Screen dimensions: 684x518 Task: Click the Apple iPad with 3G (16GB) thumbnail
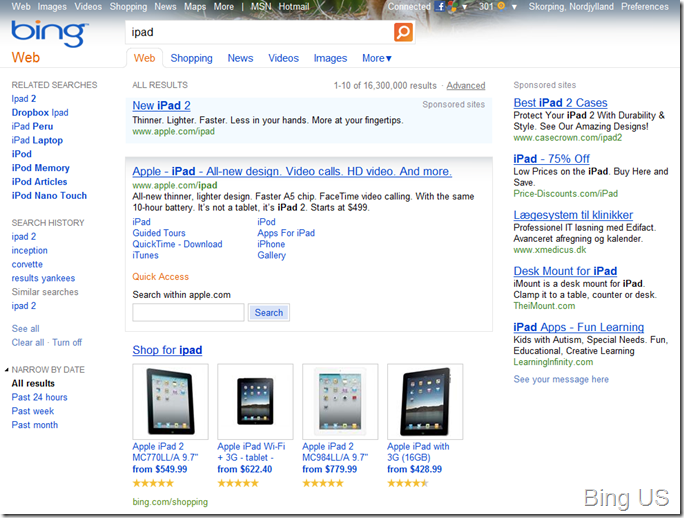pyautogui.click(x=425, y=401)
